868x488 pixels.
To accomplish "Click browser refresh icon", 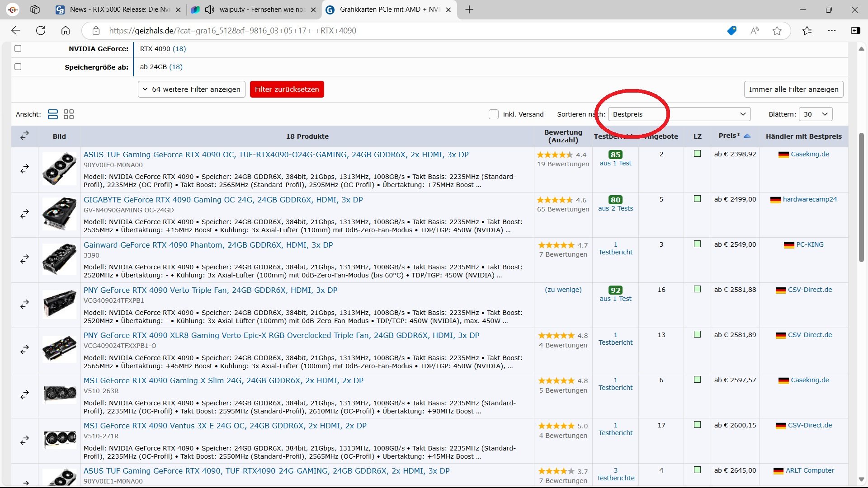I will click(41, 31).
